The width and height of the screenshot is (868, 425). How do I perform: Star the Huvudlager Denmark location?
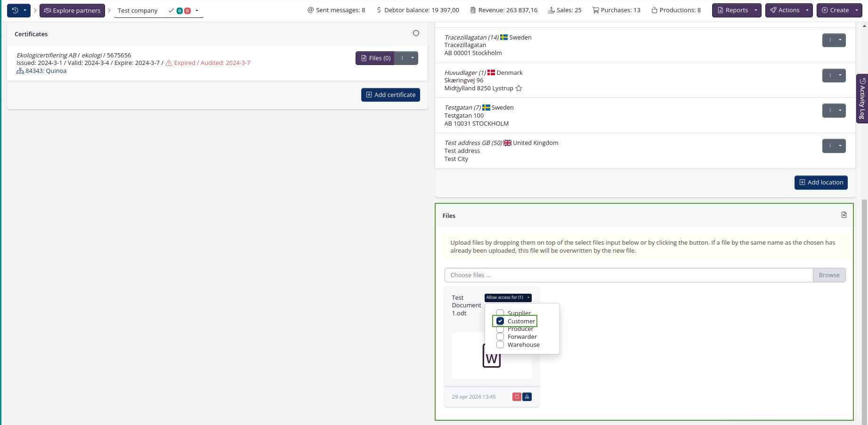click(x=519, y=88)
